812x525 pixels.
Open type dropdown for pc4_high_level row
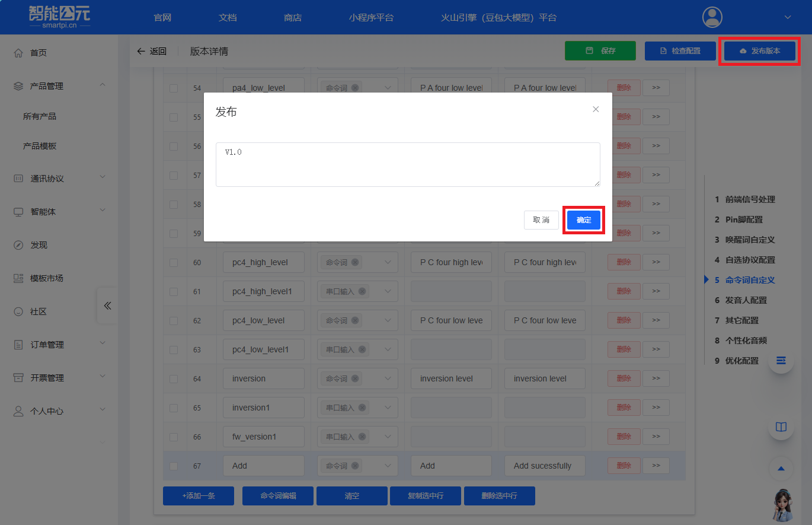tap(388, 262)
